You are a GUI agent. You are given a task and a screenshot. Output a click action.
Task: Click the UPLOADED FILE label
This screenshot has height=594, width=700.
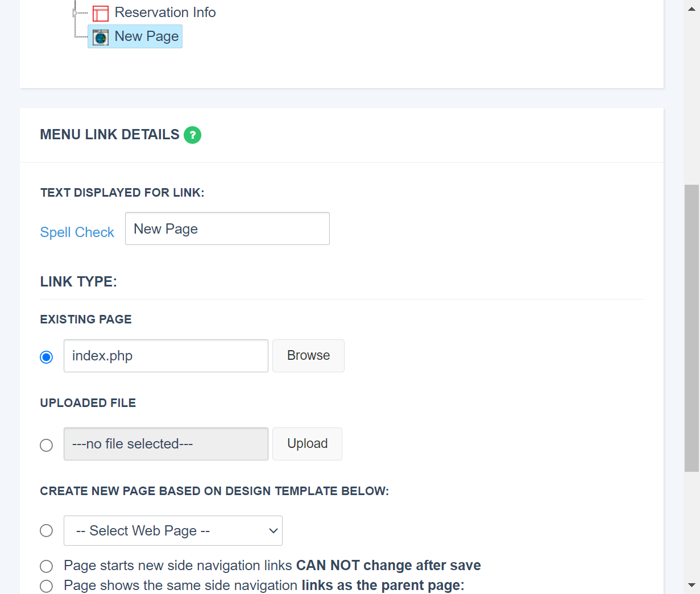(88, 403)
